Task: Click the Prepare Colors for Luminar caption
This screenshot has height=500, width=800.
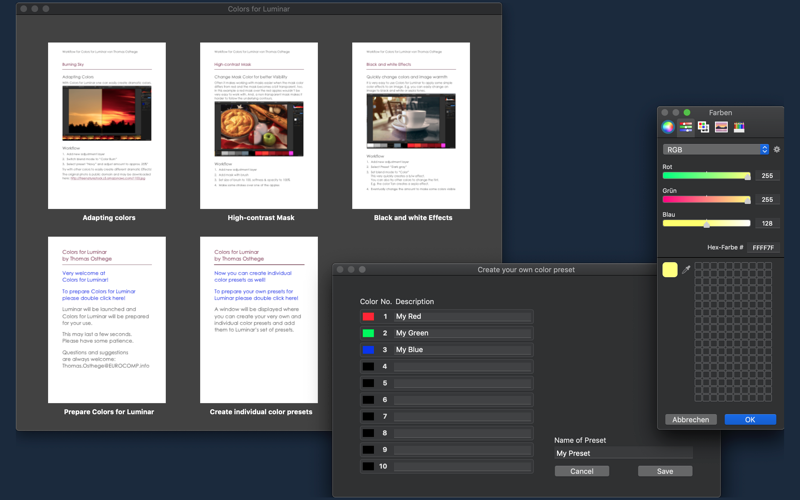Action: coord(109,412)
